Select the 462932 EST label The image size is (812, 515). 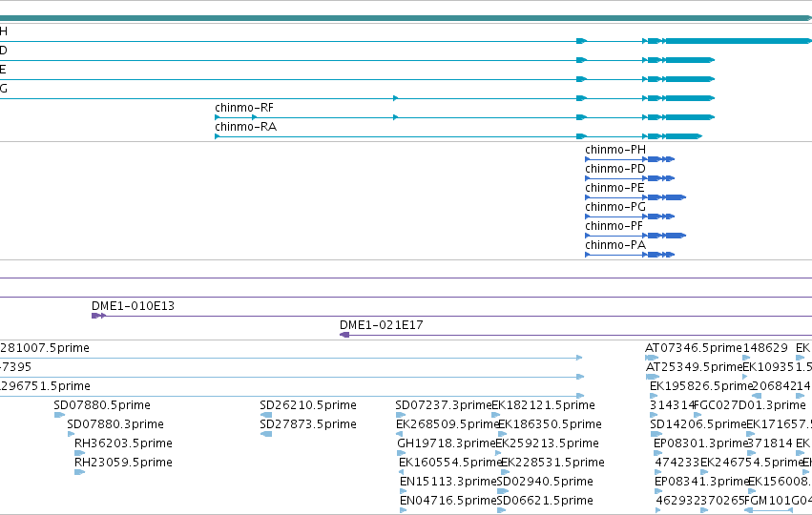(677, 501)
